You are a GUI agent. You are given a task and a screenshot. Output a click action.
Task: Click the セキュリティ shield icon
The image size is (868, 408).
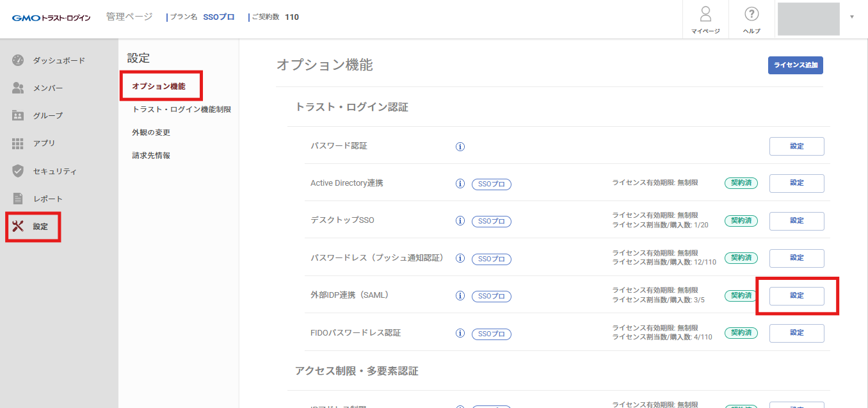tap(18, 171)
